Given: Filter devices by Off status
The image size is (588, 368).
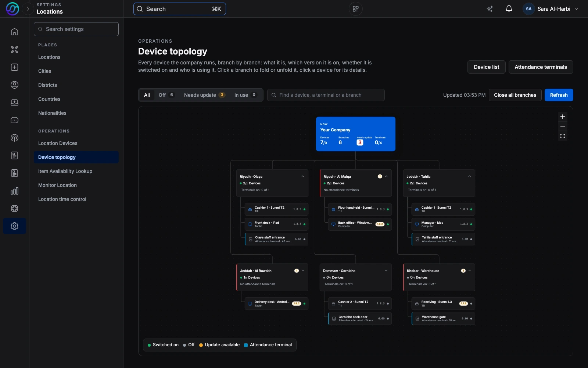Looking at the screenshot, I should point(166,95).
